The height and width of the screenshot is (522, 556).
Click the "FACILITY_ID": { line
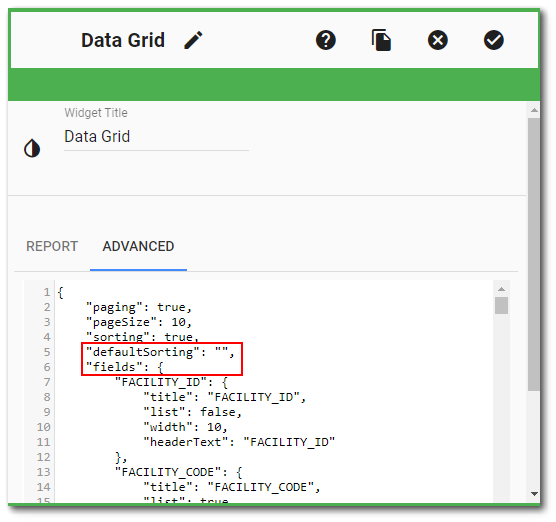(171, 382)
